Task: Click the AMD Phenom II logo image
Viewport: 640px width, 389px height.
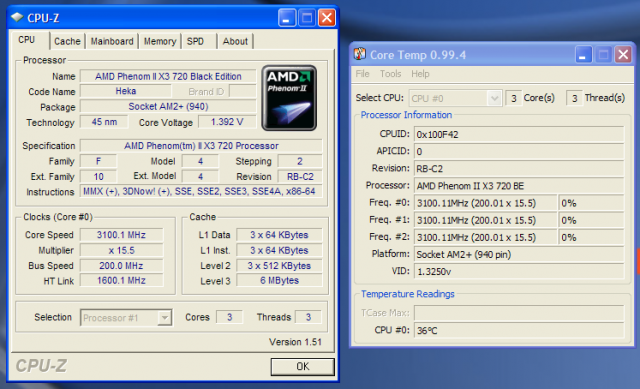Action: 289,98
